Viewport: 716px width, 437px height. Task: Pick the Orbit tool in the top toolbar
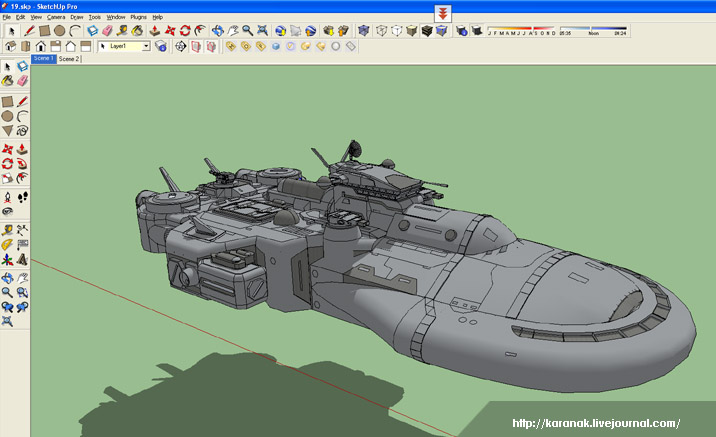(x=217, y=31)
